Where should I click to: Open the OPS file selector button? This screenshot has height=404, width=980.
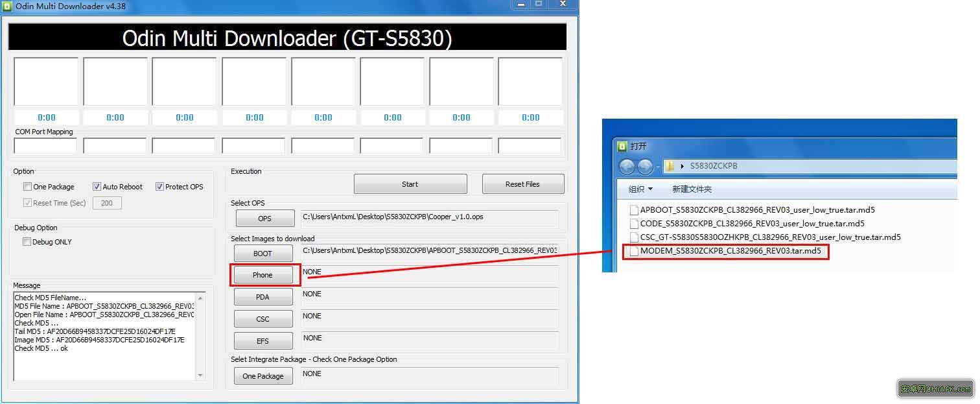(264, 219)
